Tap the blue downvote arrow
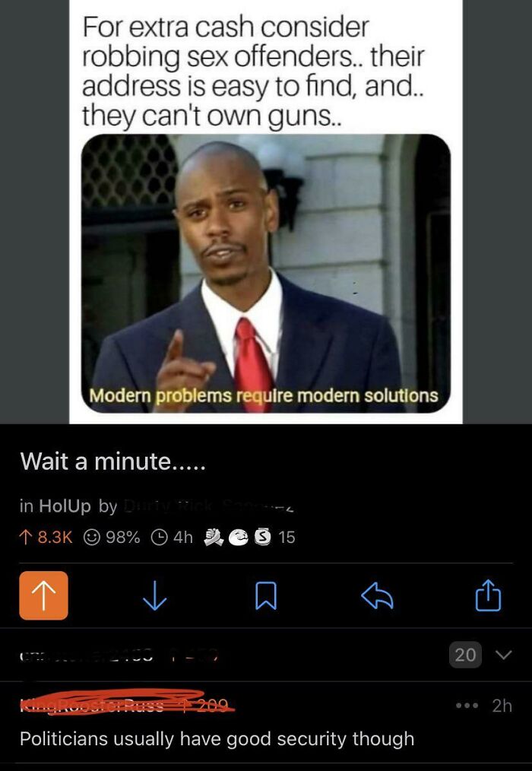The height and width of the screenshot is (771, 532). (x=155, y=596)
